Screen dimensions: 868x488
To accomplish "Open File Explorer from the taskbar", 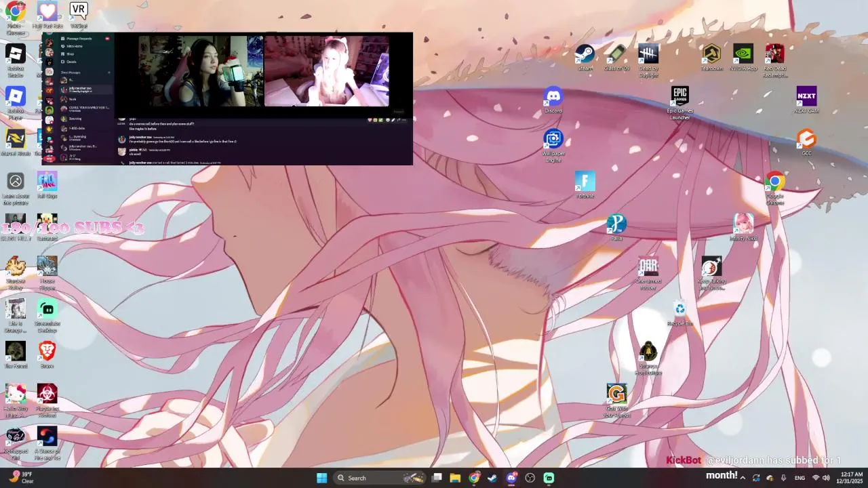I will click(x=456, y=478).
